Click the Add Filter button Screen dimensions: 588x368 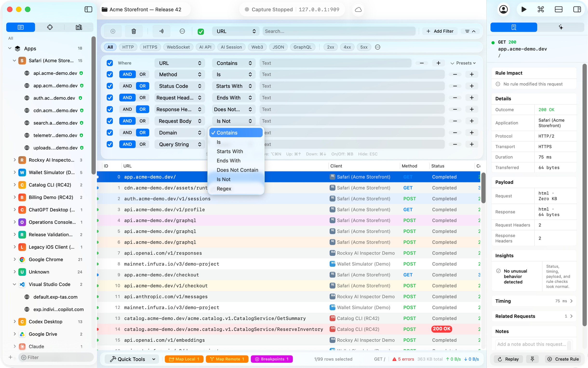(x=440, y=31)
